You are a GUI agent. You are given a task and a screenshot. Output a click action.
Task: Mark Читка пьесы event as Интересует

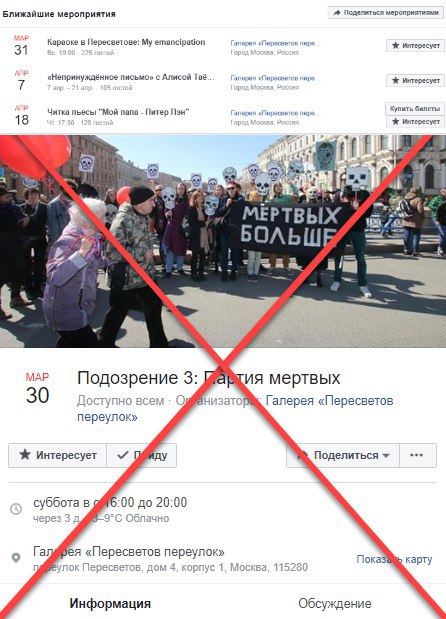coord(415,122)
